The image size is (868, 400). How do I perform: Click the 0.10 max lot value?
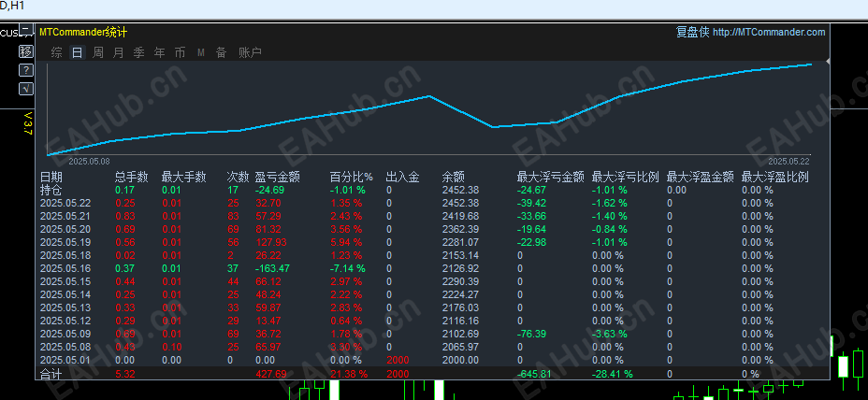pyautogui.click(x=171, y=347)
